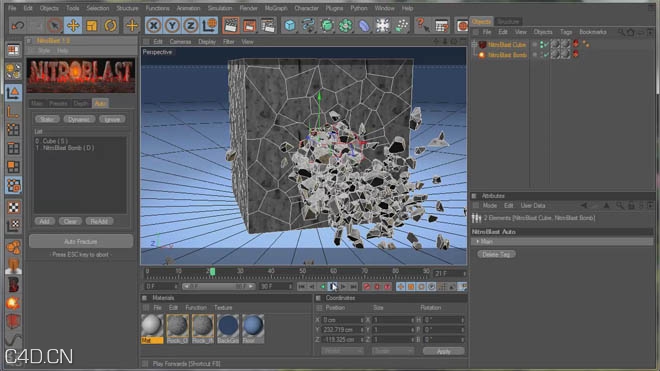Click the Auto Fracture button
Viewport: 660px width, 371px height.
click(x=81, y=242)
